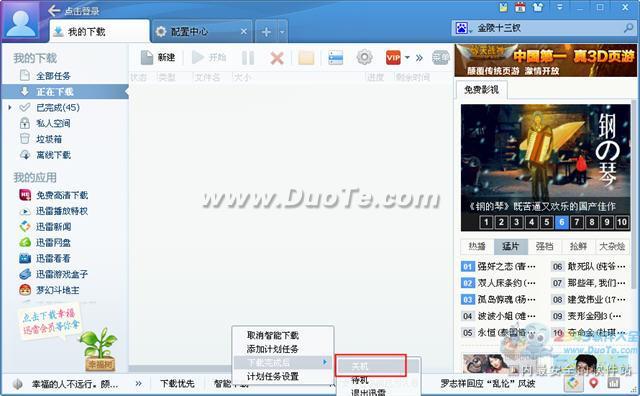Image resolution: width=640 pixels, height=396 pixels.
Task: Click the Baidu paw search engine icon
Action: click(462, 28)
